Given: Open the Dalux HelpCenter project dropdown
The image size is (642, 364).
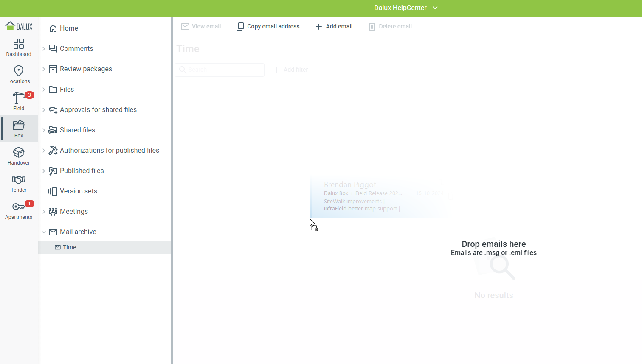Looking at the screenshot, I should point(405,8).
